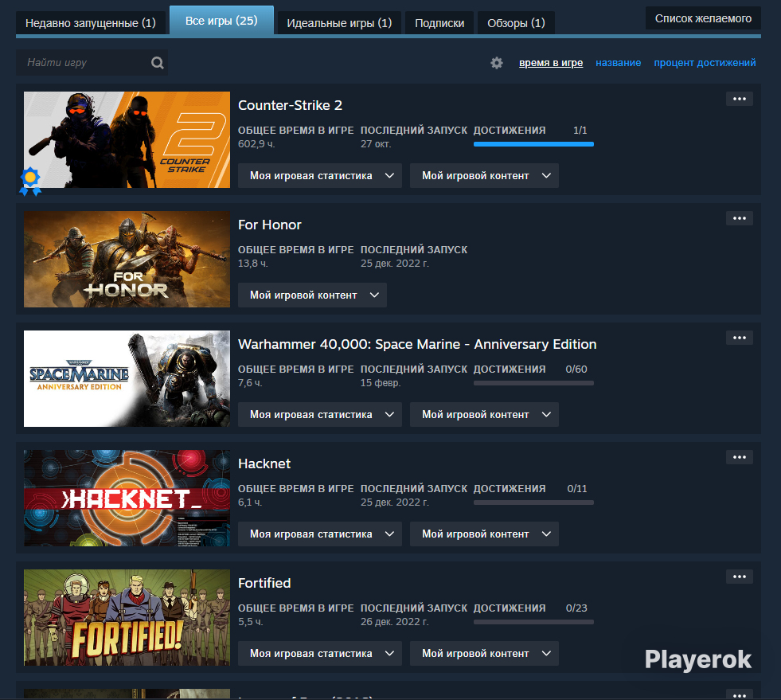Screen dimensions: 781x700
Task: Click the Space Marine Anniversary Edition cover
Action: coord(127,378)
